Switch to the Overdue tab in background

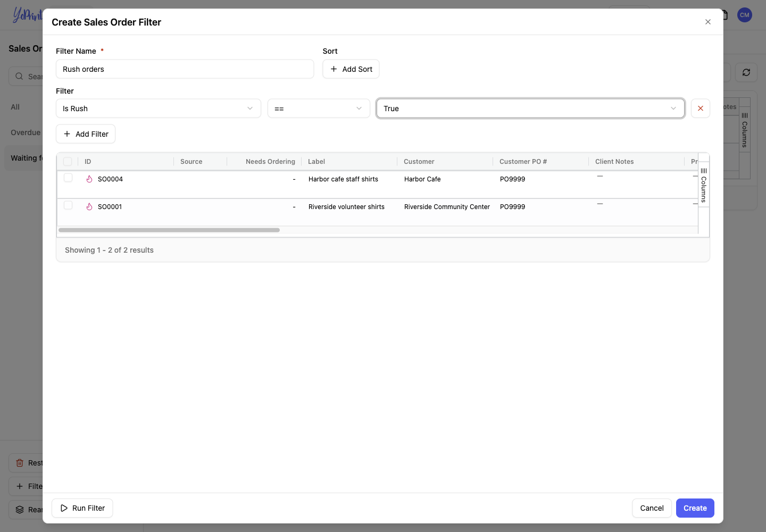tap(26, 132)
